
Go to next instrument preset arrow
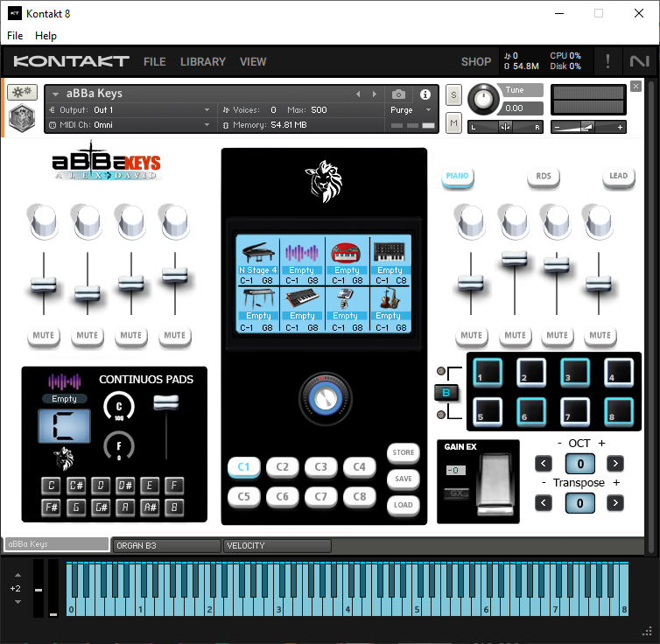374,94
